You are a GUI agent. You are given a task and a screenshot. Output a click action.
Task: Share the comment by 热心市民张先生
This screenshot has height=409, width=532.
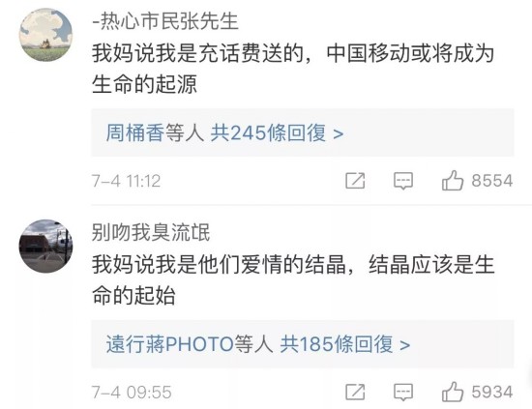click(x=355, y=181)
